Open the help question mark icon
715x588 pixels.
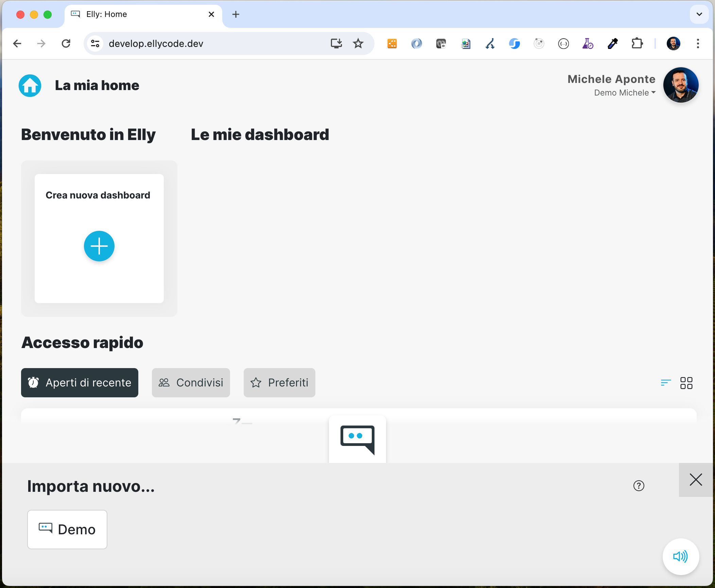point(639,486)
